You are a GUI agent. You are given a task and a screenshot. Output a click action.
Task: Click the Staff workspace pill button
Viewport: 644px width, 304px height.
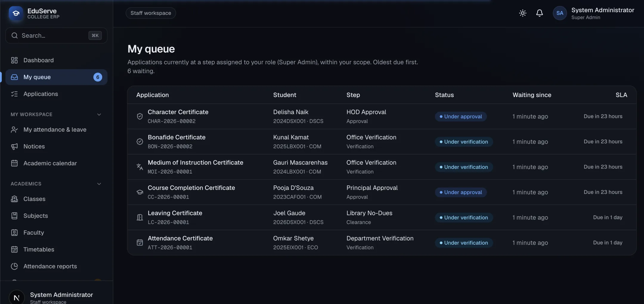(151, 13)
